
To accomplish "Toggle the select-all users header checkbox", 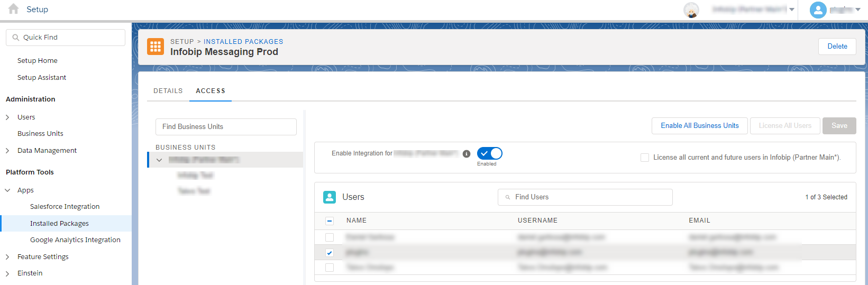I will (330, 221).
